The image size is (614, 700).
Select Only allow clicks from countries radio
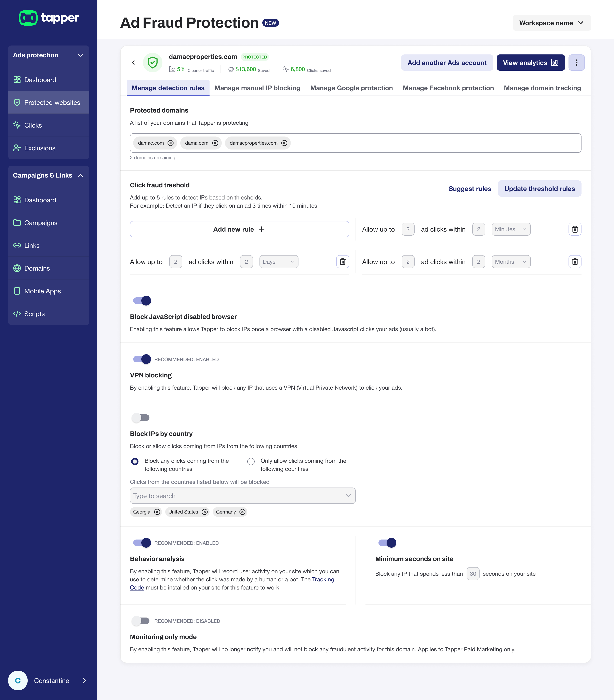(251, 461)
